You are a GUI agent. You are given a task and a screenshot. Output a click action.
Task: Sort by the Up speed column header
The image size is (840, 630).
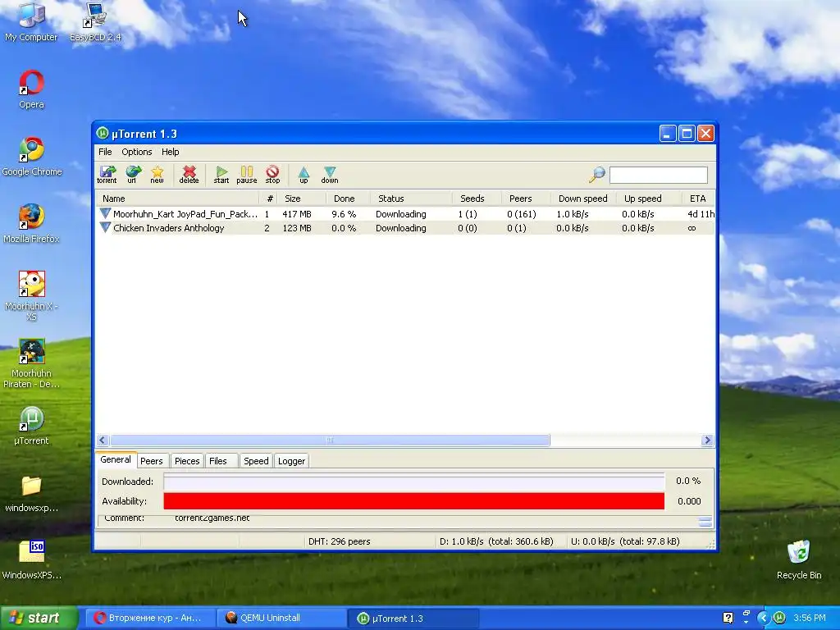pos(649,199)
